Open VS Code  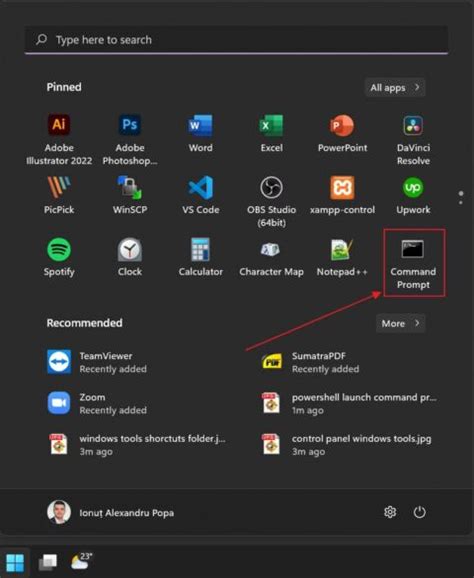point(201,195)
